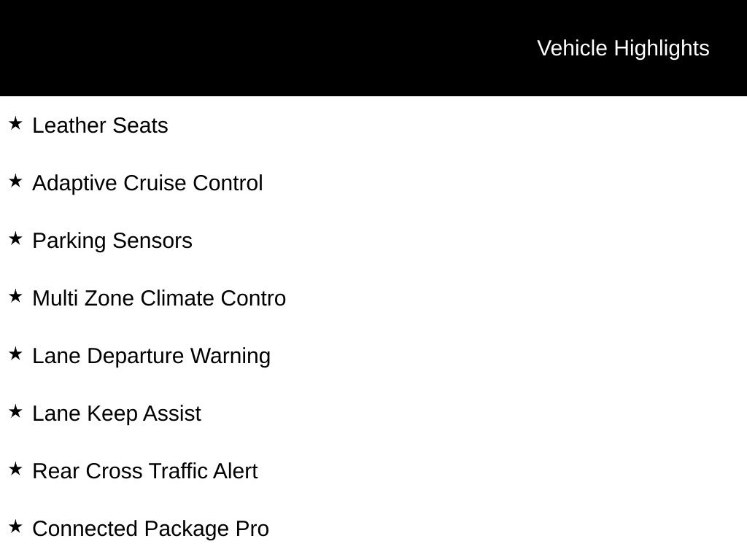Select Multi Zone Climate Contro text
The image size is (747, 560).
(159, 298)
